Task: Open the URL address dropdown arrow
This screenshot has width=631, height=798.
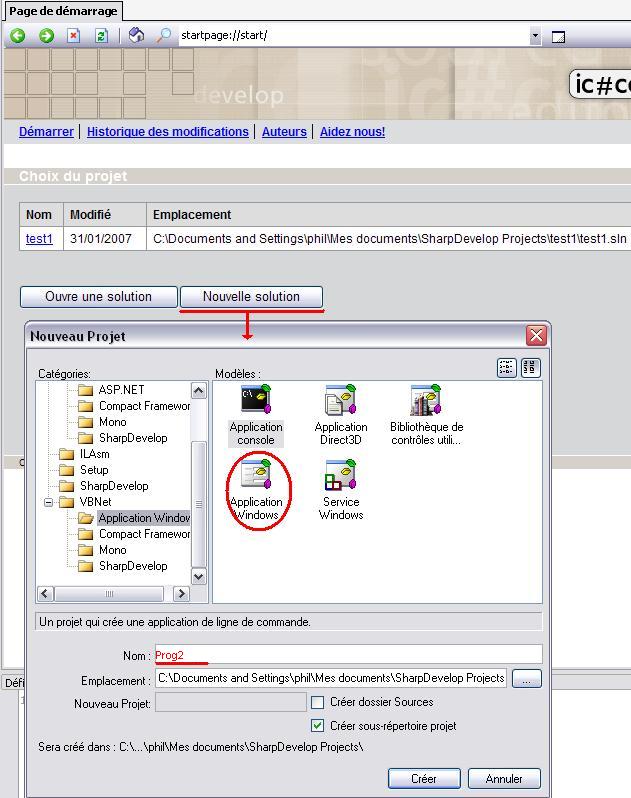Action: click(x=535, y=36)
